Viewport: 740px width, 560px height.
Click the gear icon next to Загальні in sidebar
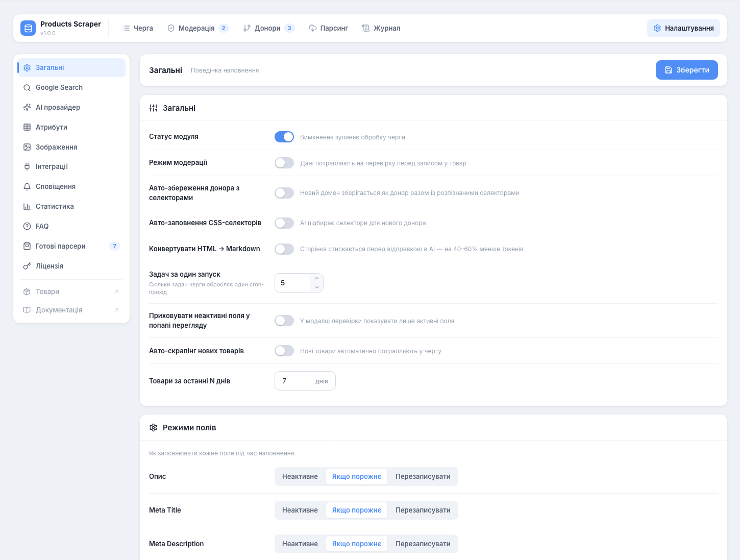27,68
